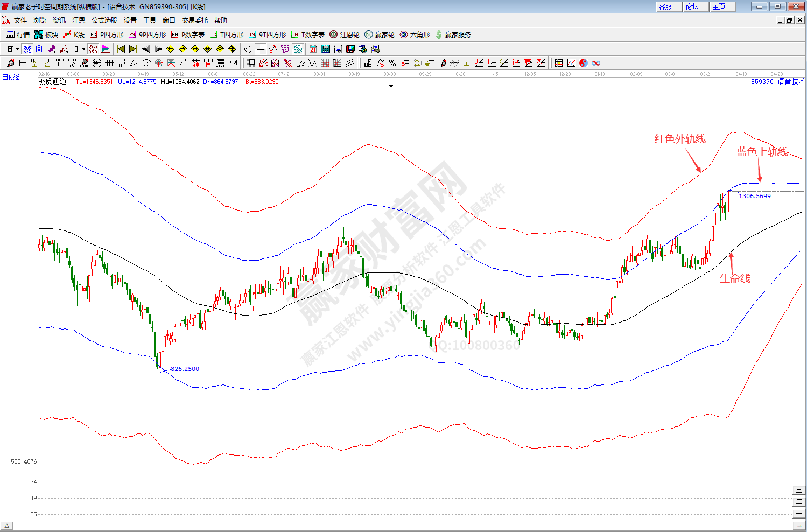Expand the small triangle below indicator values
The height and width of the screenshot is (532, 807).
pyautogui.click(x=391, y=86)
